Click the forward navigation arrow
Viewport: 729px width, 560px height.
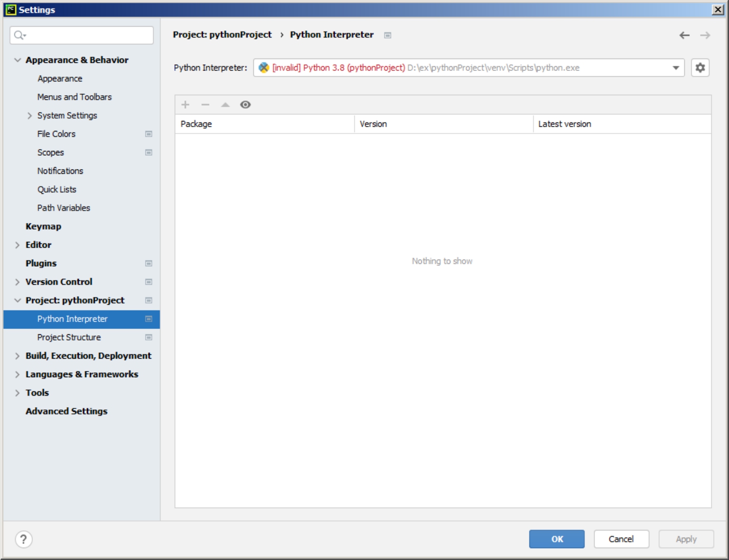point(705,35)
